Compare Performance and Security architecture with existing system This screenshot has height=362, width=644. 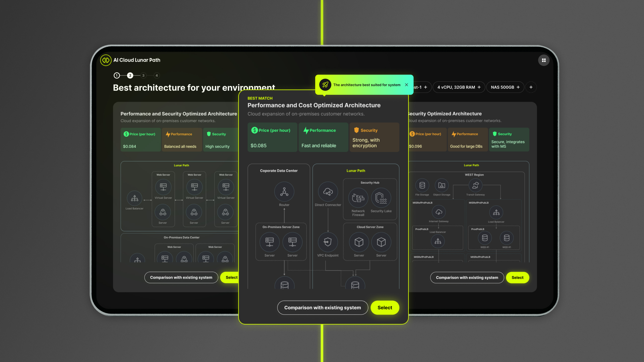point(181,278)
